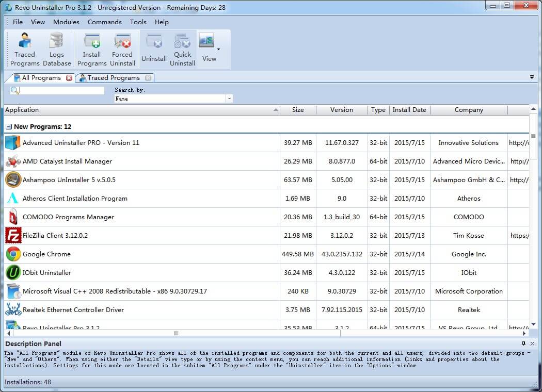Open the Tools menu

(138, 22)
